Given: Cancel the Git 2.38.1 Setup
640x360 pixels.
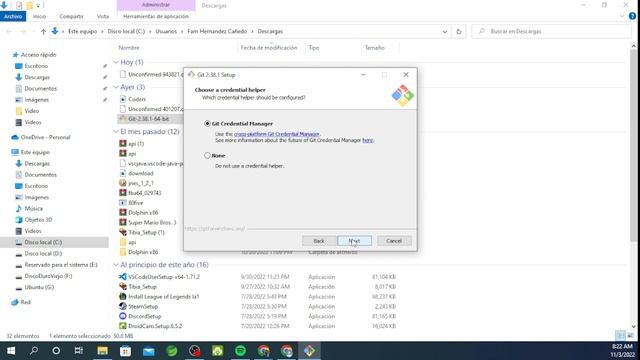Looking at the screenshot, I should coord(394,241).
